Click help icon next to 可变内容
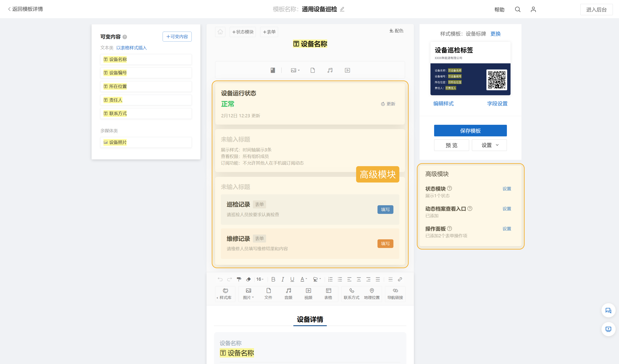Screen dimensions: 619x364 [125, 37]
